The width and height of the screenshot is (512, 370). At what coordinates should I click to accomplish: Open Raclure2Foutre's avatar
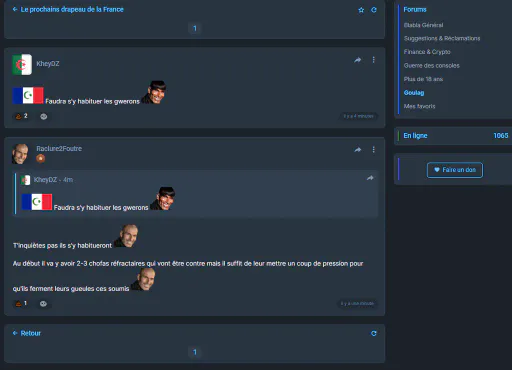(x=20, y=154)
